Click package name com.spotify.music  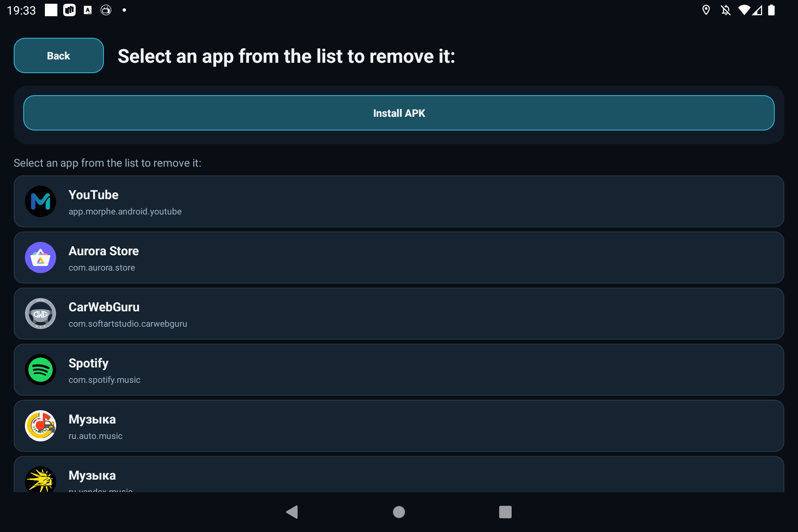click(104, 380)
